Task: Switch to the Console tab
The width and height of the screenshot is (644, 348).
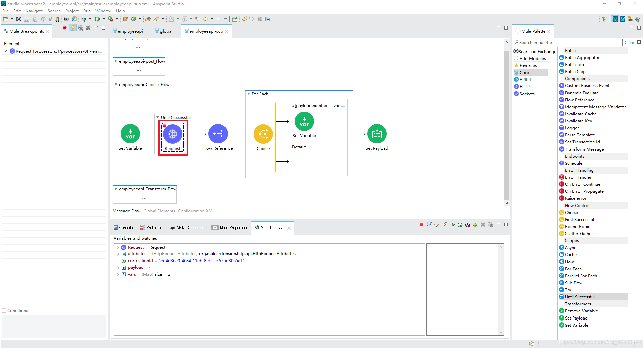Action: [x=123, y=227]
